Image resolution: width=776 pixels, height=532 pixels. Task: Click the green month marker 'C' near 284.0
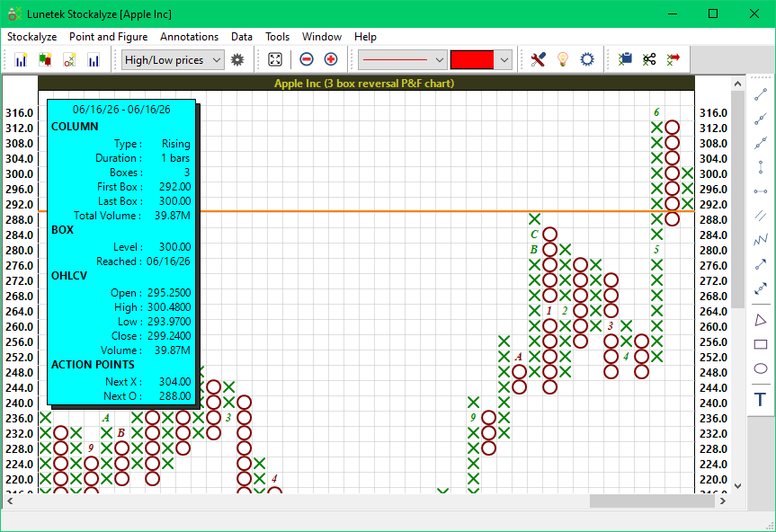534,235
